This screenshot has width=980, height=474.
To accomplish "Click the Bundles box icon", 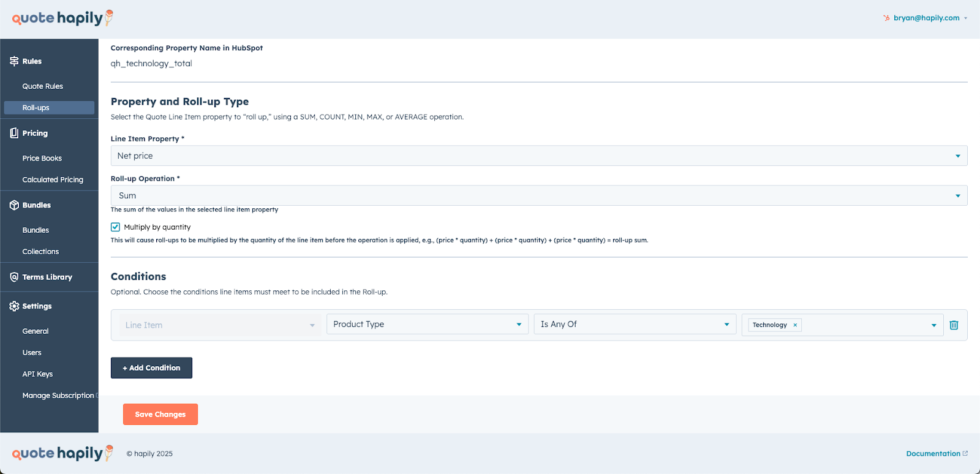I will click(x=14, y=205).
